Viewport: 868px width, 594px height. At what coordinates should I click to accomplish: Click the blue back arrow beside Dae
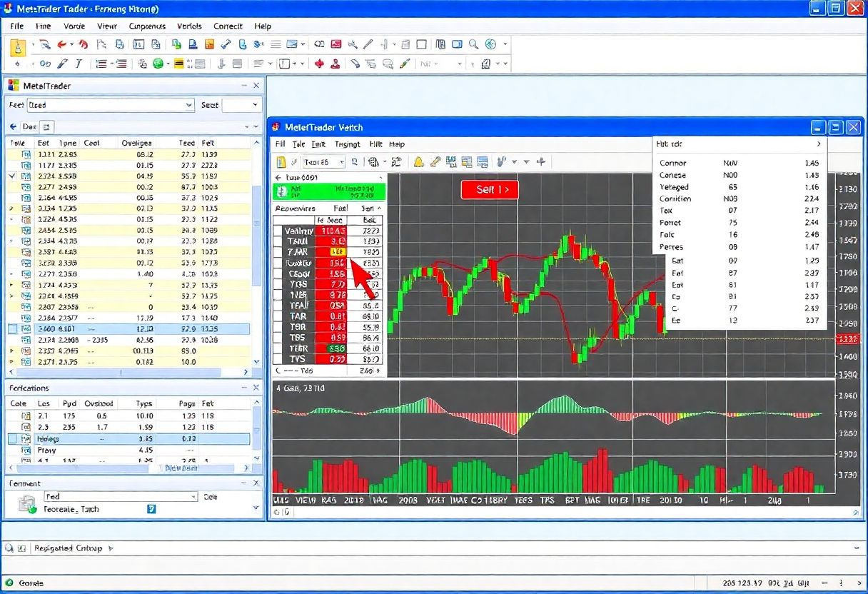point(13,126)
